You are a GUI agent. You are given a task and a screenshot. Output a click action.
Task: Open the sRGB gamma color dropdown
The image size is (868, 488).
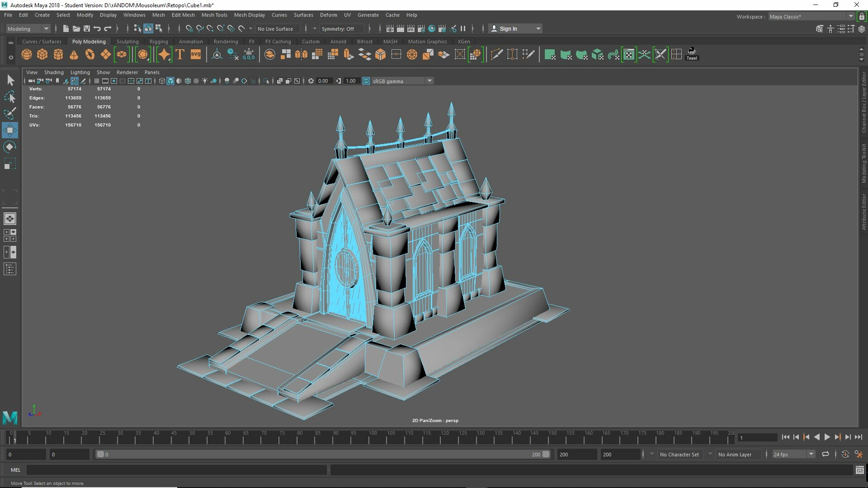tap(429, 81)
